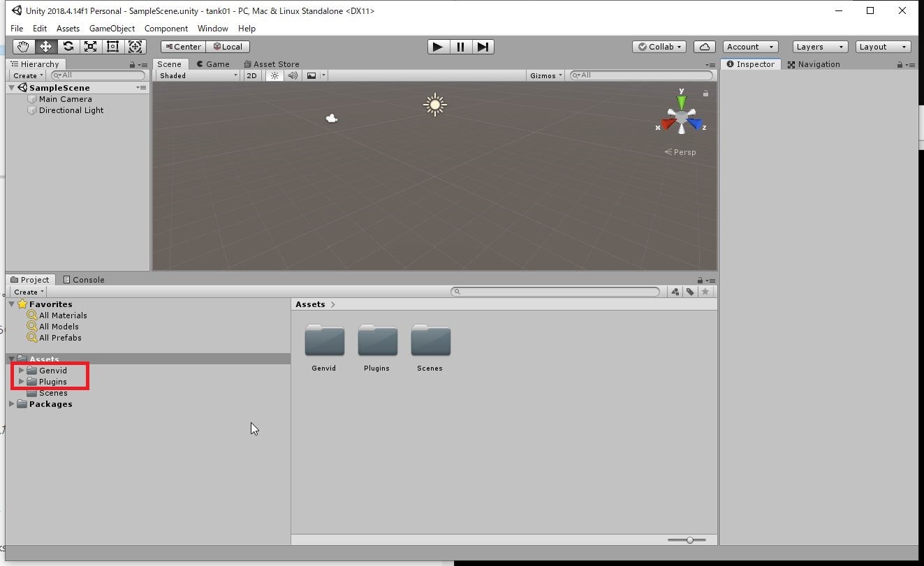Screen dimensions: 924x566
Task: Open the scene effects image dropdown
Action: 315,75
